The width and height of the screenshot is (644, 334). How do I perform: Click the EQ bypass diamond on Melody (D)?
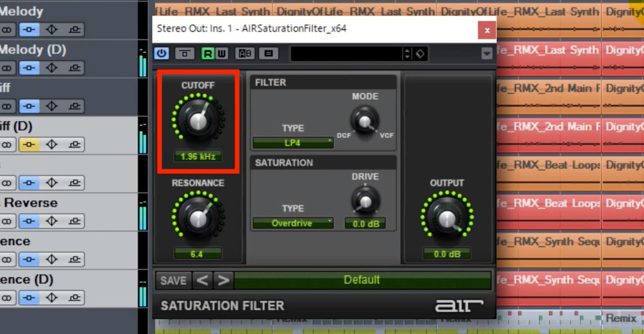pos(52,68)
